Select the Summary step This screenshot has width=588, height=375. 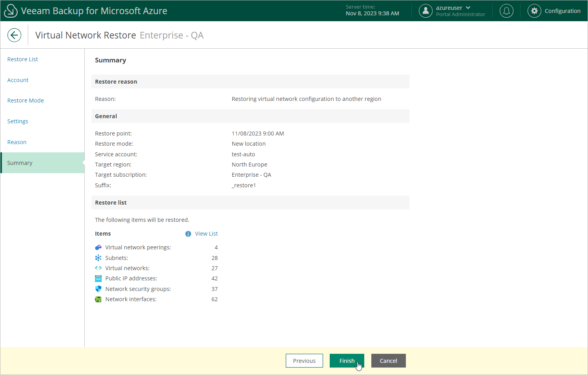(42, 163)
